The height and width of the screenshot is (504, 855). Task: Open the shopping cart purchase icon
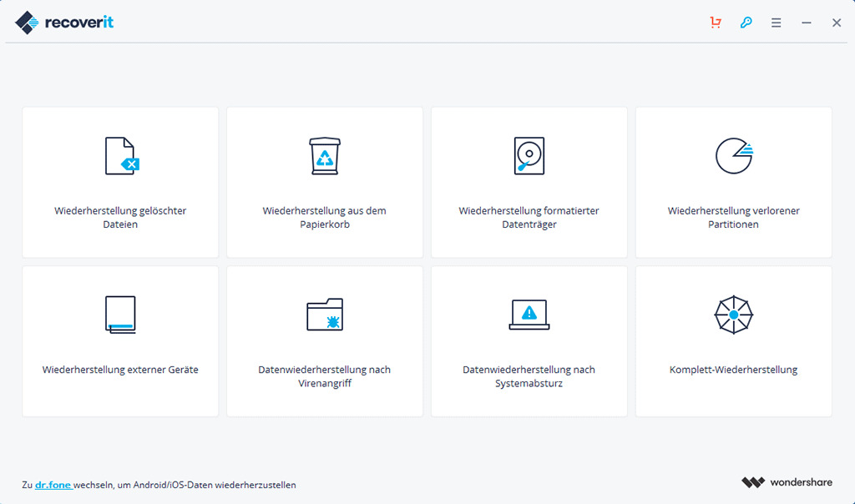(x=716, y=23)
